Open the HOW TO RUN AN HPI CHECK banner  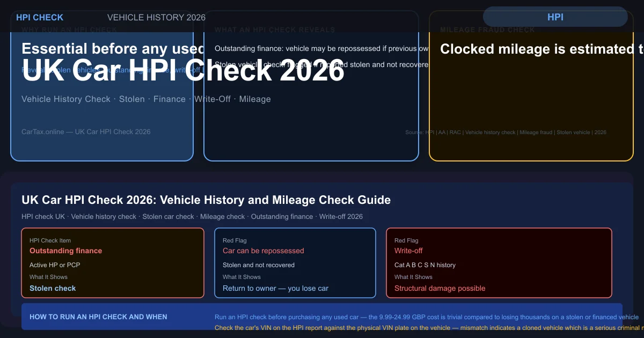click(x=98, y=317)
